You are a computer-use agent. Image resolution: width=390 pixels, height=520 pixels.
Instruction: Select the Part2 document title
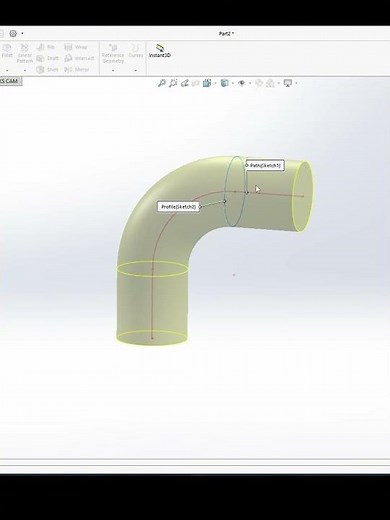pos(226,34)
